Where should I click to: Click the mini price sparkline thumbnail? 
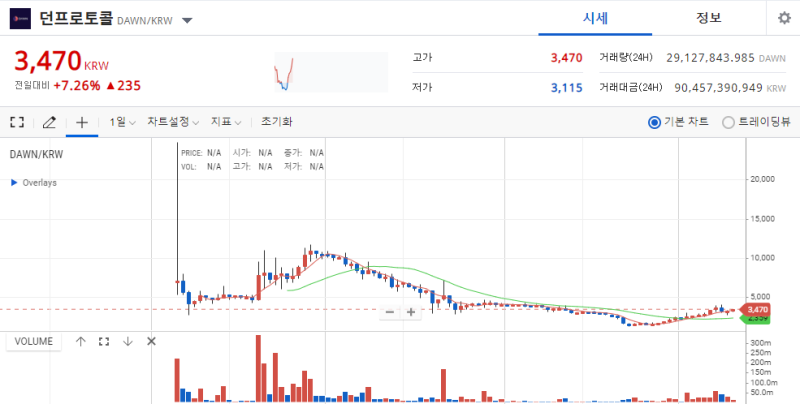click(331, 72)
